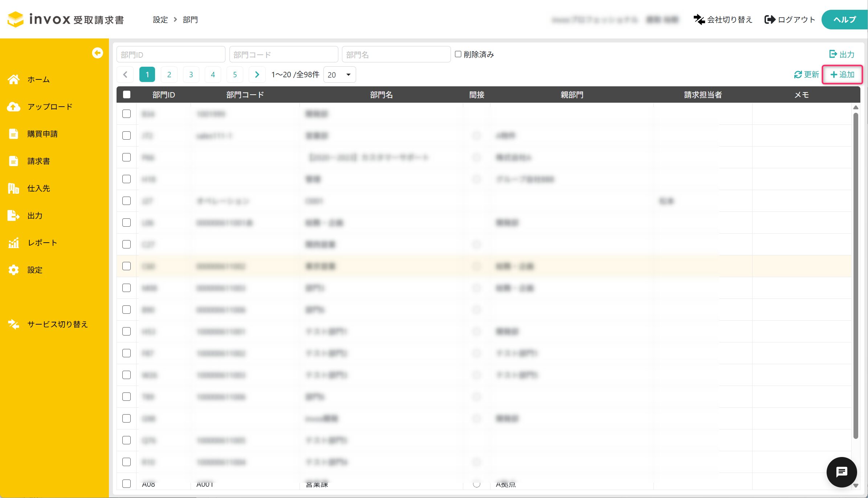Click the アップロード cloud upload icon
The image size is (868, 498).
click(14, 107)
